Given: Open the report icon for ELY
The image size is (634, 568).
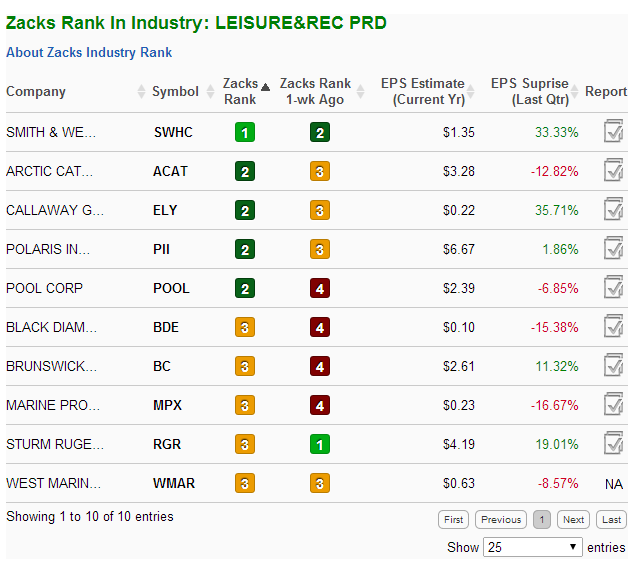Looking at the screenshot, I should pos(613,209).
